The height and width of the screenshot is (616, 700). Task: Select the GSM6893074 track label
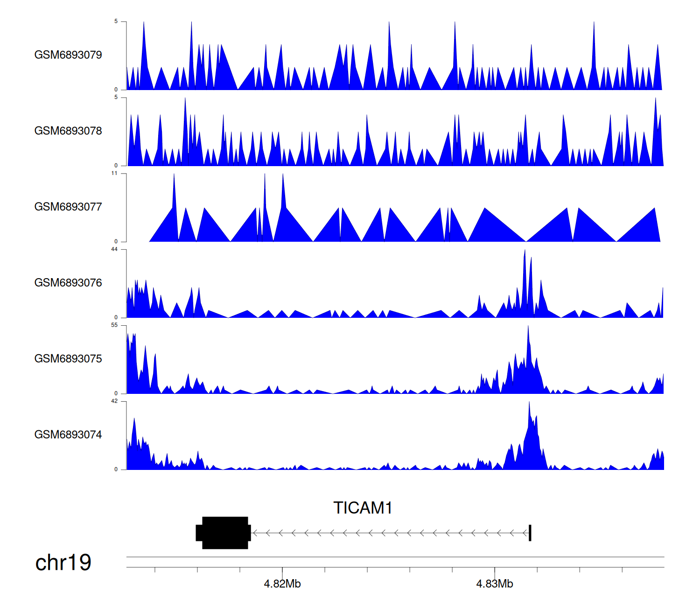coord(68,435)
